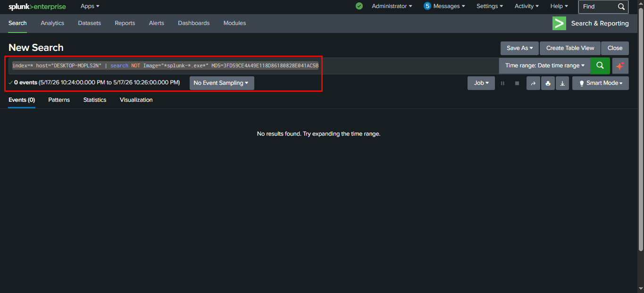This screenshot has width=644, height=293.
Task: Click the Splunk Enterprise logo
Action: click(x=37, y=7)
